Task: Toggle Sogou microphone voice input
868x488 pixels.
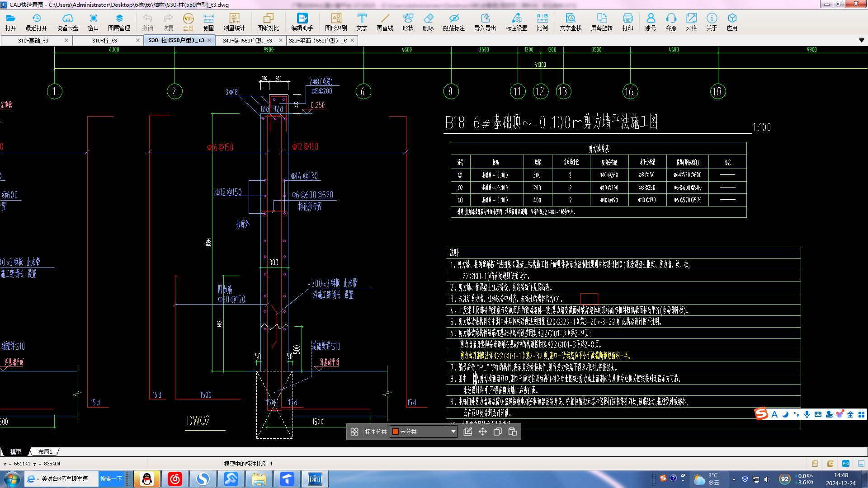Action: pos(807,414)
